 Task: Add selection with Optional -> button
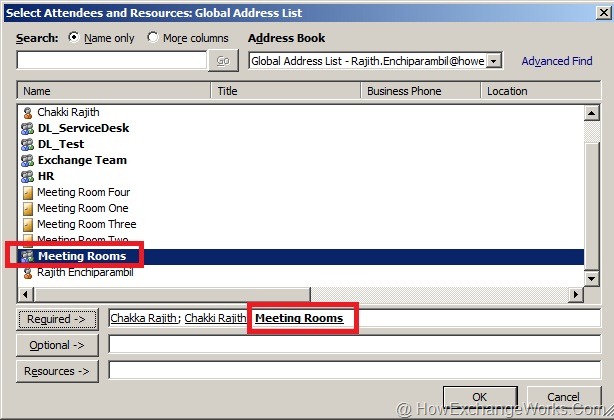click(57, 345)
